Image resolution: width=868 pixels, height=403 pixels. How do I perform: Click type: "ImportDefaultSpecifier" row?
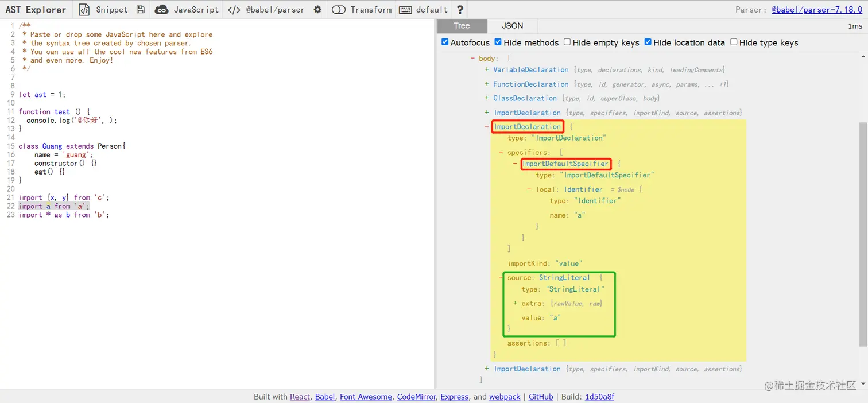pos(595,175)
